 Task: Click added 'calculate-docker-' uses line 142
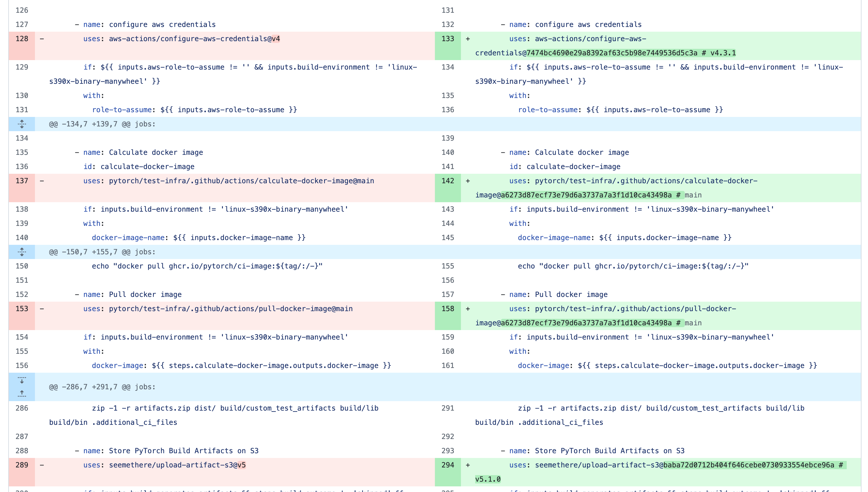pos(634,181)
